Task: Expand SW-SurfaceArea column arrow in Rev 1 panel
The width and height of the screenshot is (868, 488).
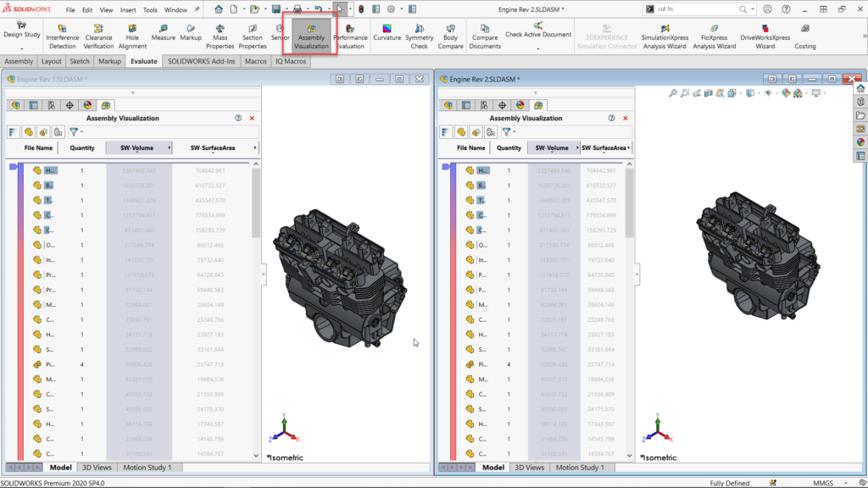Action: (x=255, y=147)
